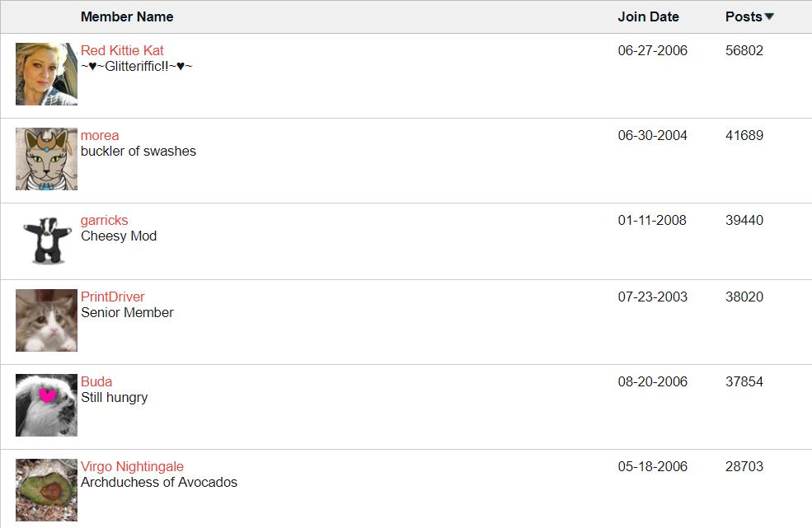Screen dimensions: 812x528
Task: Sort members by Join Date header
Action: 648,16
